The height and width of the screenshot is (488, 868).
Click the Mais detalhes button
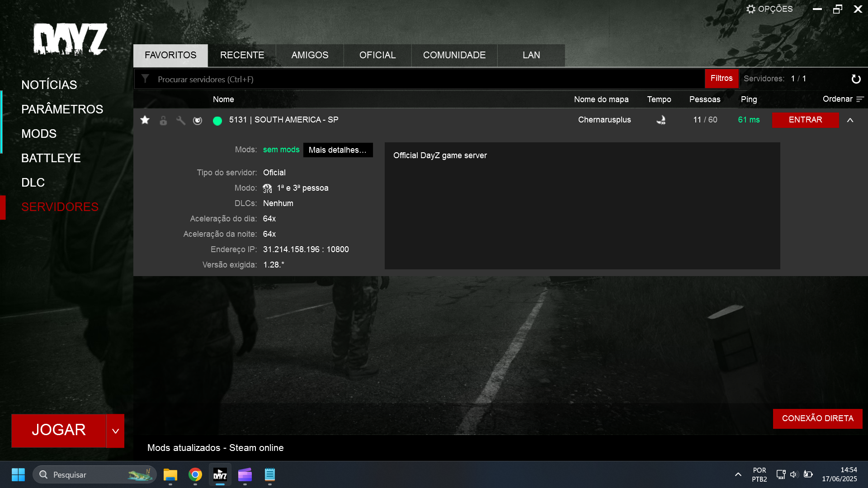[338, 150]
